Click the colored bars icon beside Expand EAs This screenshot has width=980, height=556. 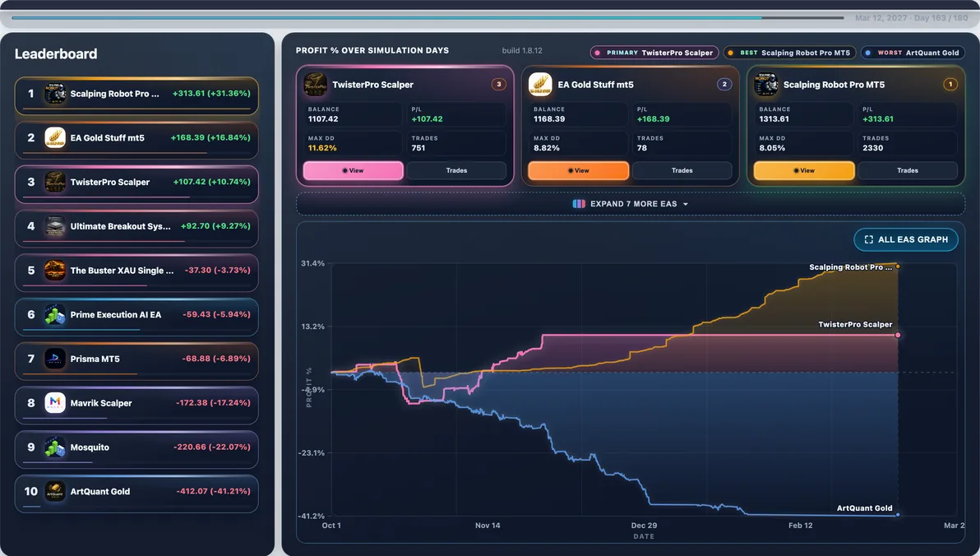[579, 204]
